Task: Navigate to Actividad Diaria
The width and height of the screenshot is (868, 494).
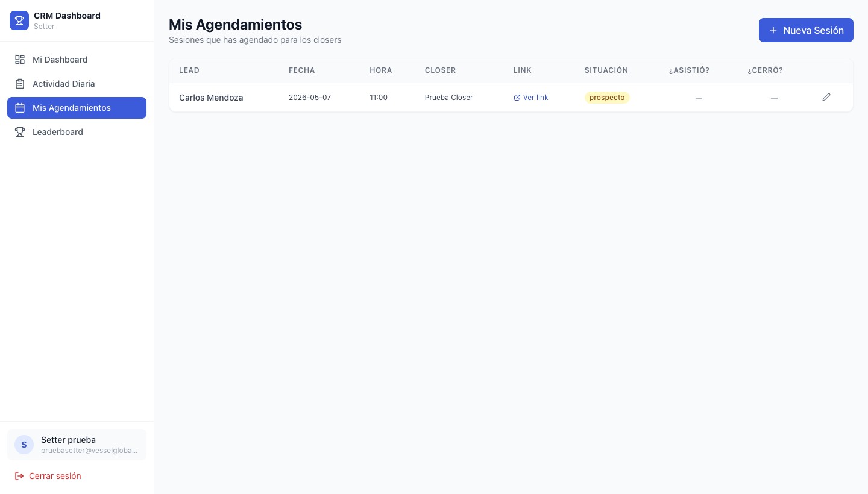Action: [x=63, y=84]
